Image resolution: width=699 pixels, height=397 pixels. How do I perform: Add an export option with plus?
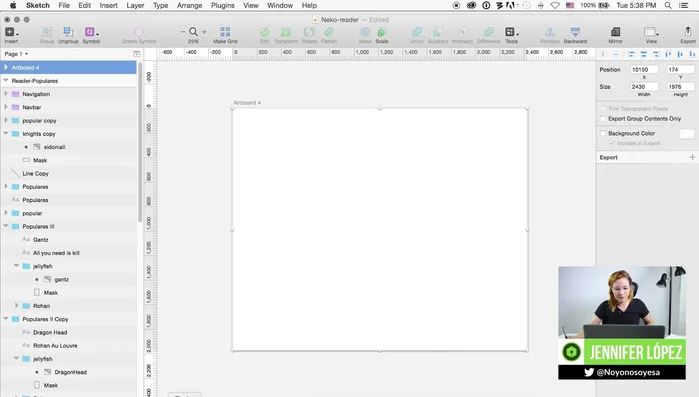pos(692,157)
